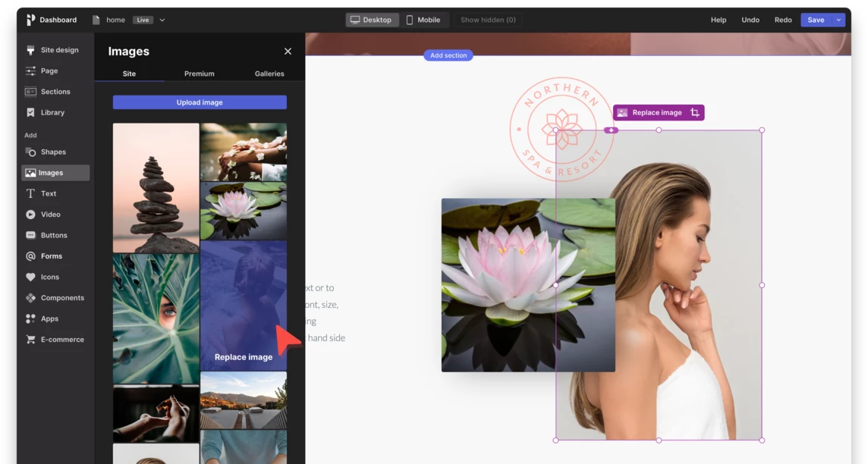Select the mountain pool thumbnail
Screen dimensions: 868x464
click(244, 400)
